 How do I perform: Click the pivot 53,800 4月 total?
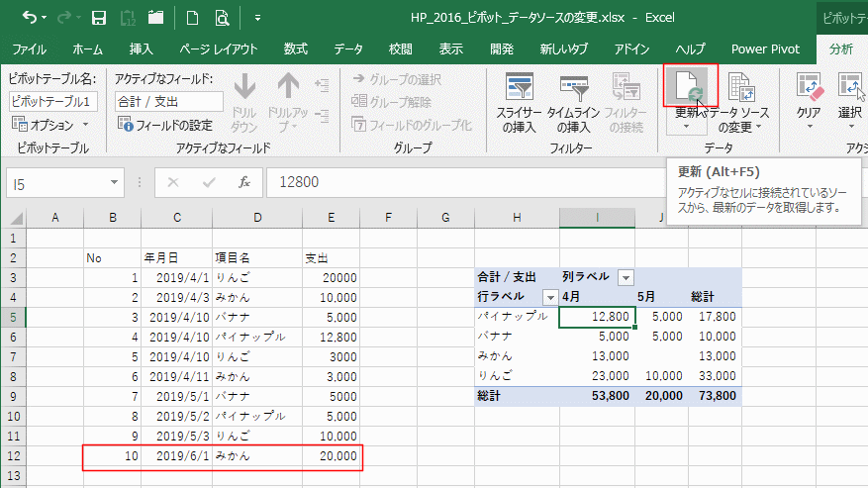[x=597, y=396]
